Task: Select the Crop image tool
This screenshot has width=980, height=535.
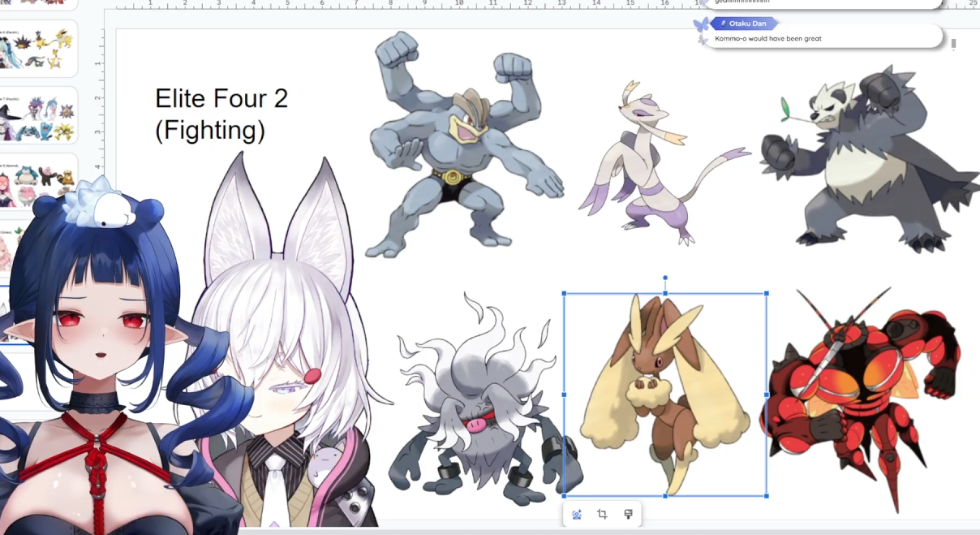Action: pos(602,514)
